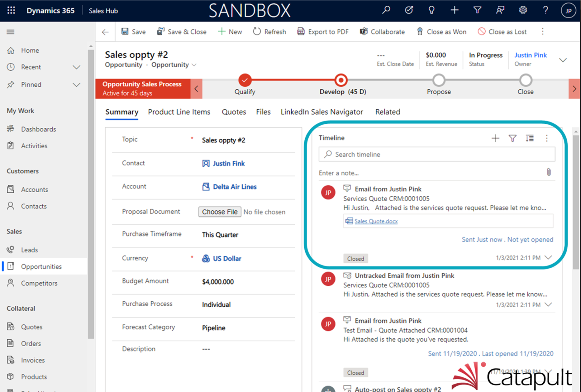Expand the Email from Justin Pink timeline entry

(548, 257)
